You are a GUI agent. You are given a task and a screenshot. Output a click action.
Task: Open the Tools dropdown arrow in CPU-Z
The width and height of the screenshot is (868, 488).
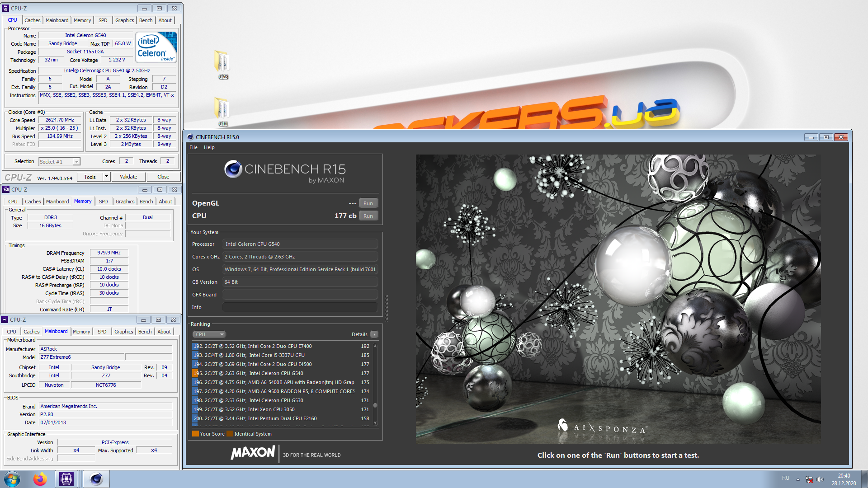(x=106, y=177)
